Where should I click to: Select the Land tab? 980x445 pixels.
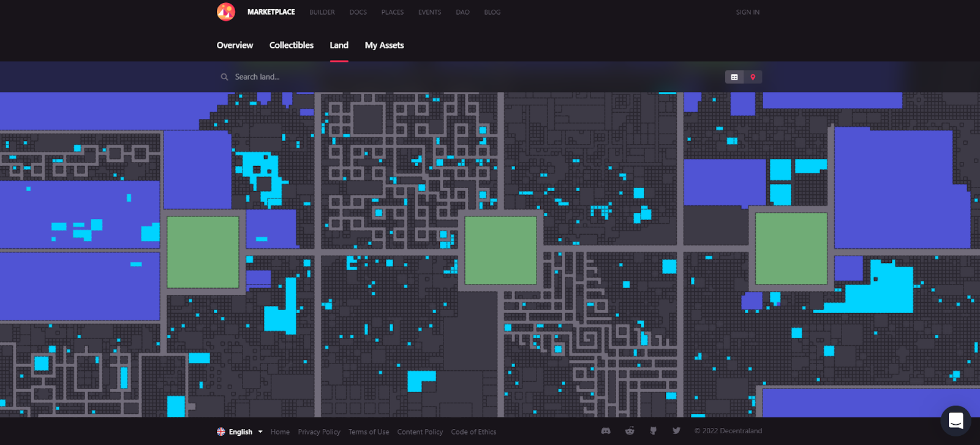pos(339,45)
